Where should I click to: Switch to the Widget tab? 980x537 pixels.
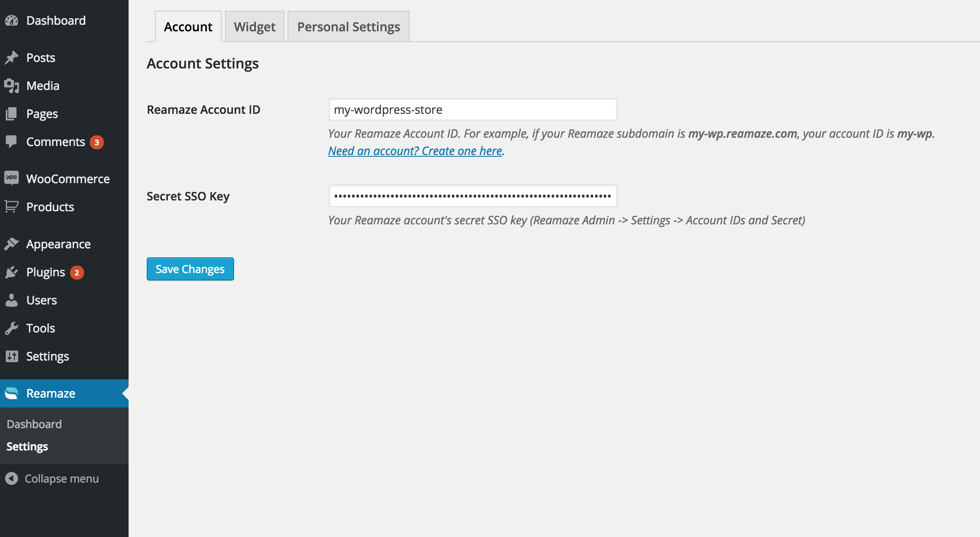(254, 27)
